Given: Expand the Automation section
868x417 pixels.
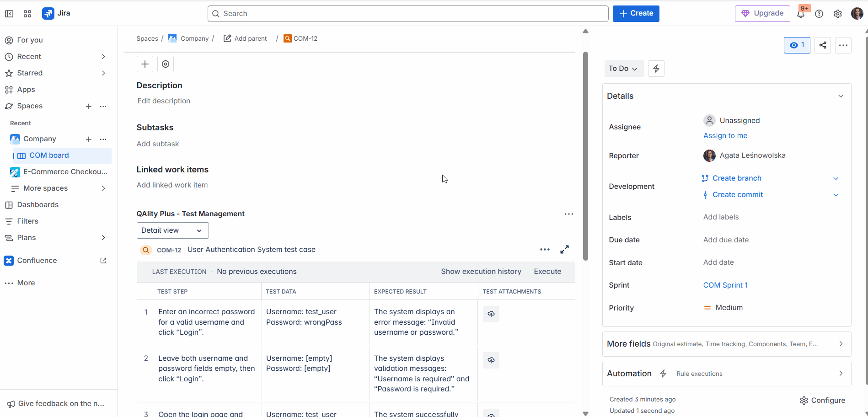Looking at the screenshot, I should tap(727, 374).
